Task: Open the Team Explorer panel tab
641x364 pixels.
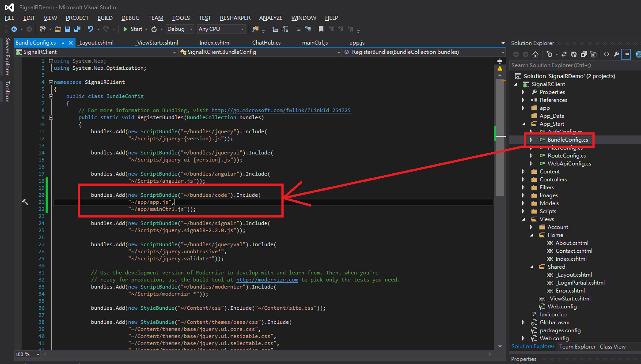Action: pos(577,347)
